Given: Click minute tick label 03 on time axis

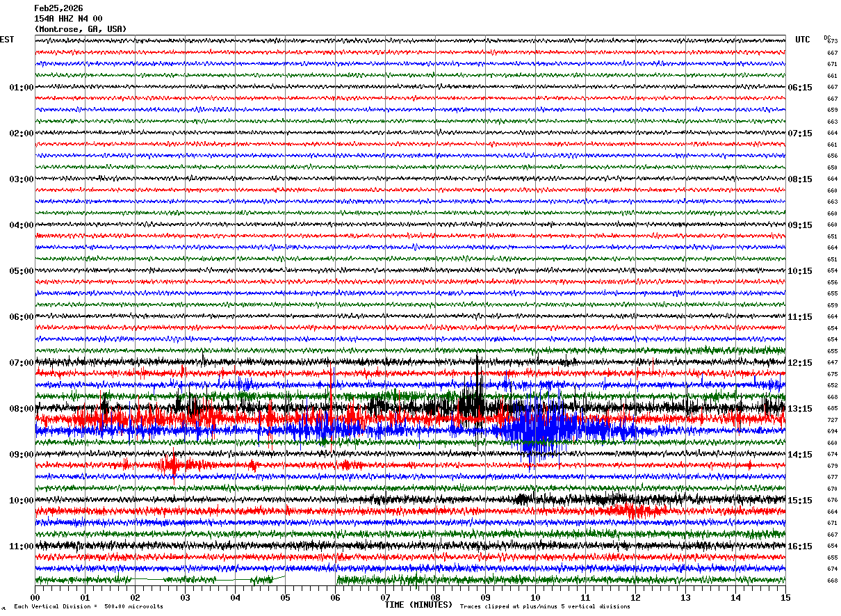Looking at the screenshot, I should pyautogui.click(x=185, y=597).
